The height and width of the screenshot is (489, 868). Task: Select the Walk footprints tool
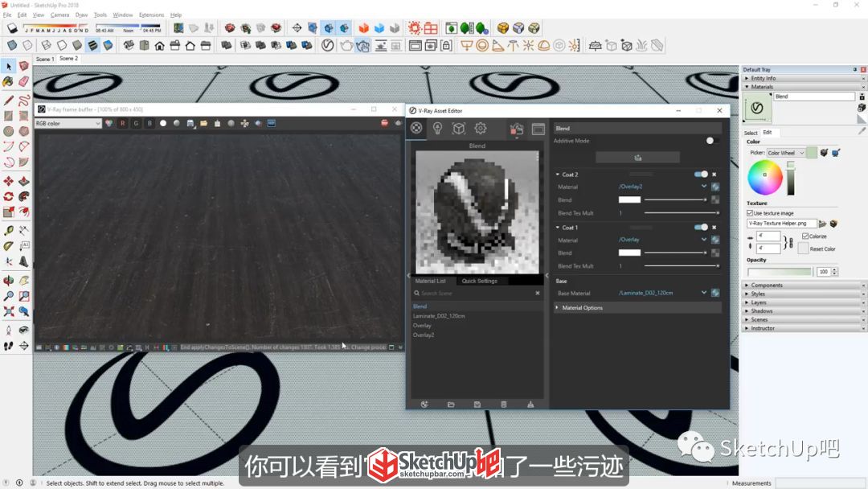[x=8, y=346]
